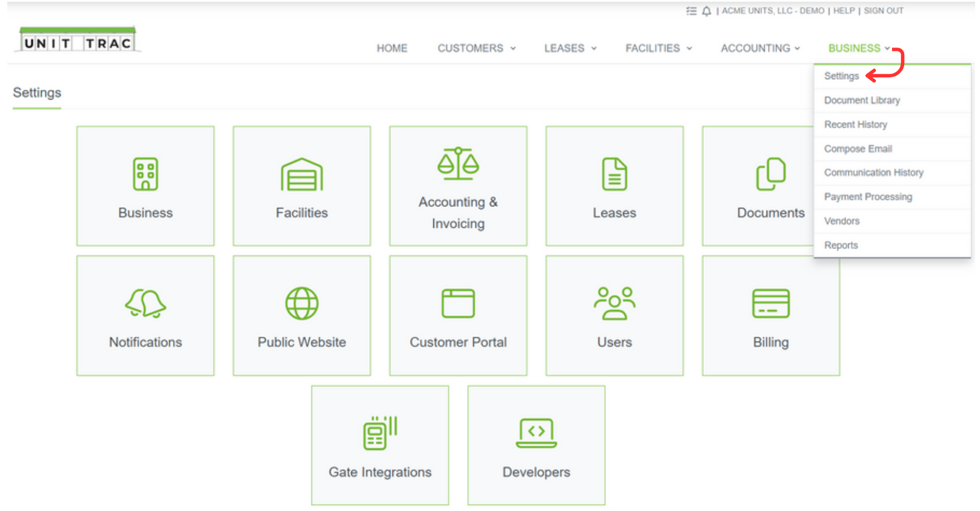Click the Facilities garage icon
Screen dimensions: 980x511
[302, 175]
